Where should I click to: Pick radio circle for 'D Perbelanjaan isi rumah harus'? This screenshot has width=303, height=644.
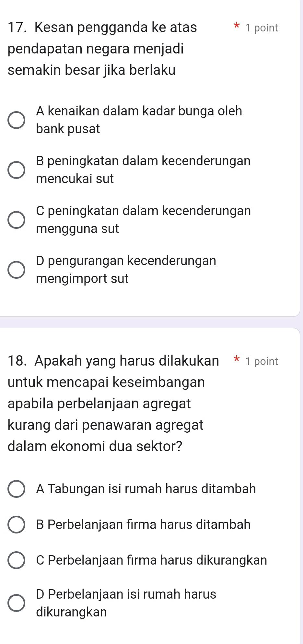point(16,603)
